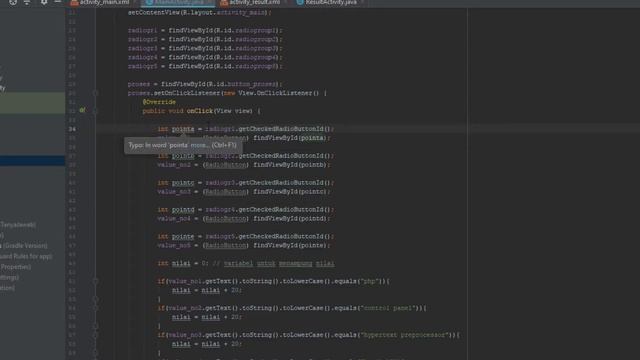Image resolution: width=640 pixels, height=360 pixels.
Task: Fold the if block checking "php"
Action: pos(95,281)
